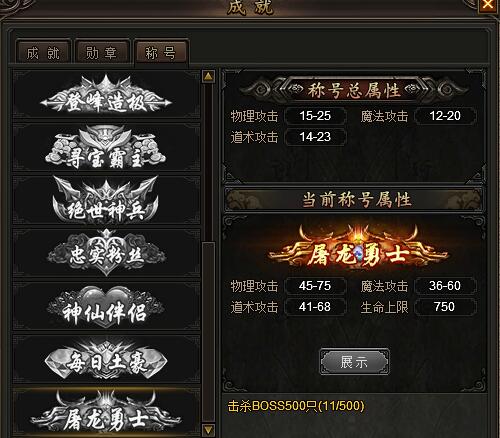
Task: Click the 生命上限 750 value field
Action: pos(445,307)
